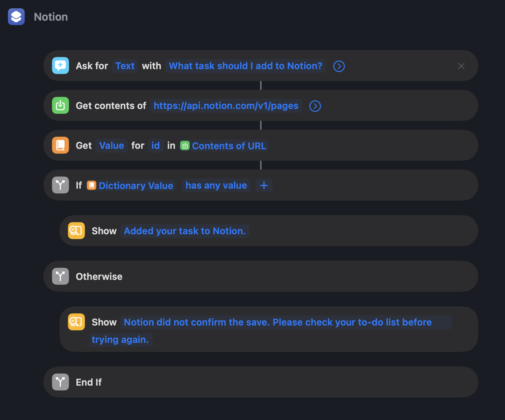
Task: Remove the Ask for Text action
Action: pos(461,66)
